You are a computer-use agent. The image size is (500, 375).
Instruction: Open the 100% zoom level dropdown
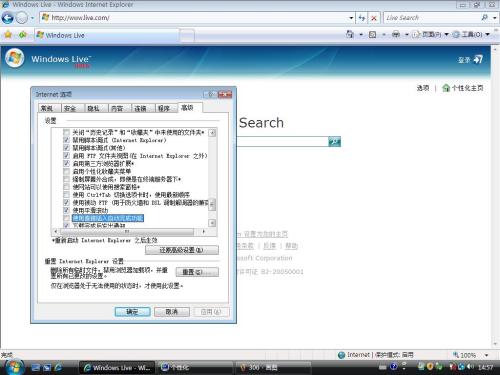[486, 355]
